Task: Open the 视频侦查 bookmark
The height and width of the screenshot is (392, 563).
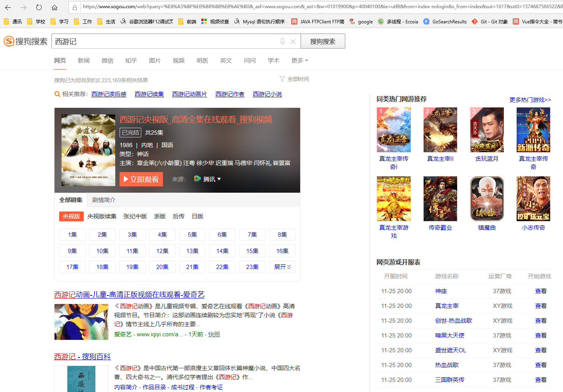Action: click(x=215, y=21)
